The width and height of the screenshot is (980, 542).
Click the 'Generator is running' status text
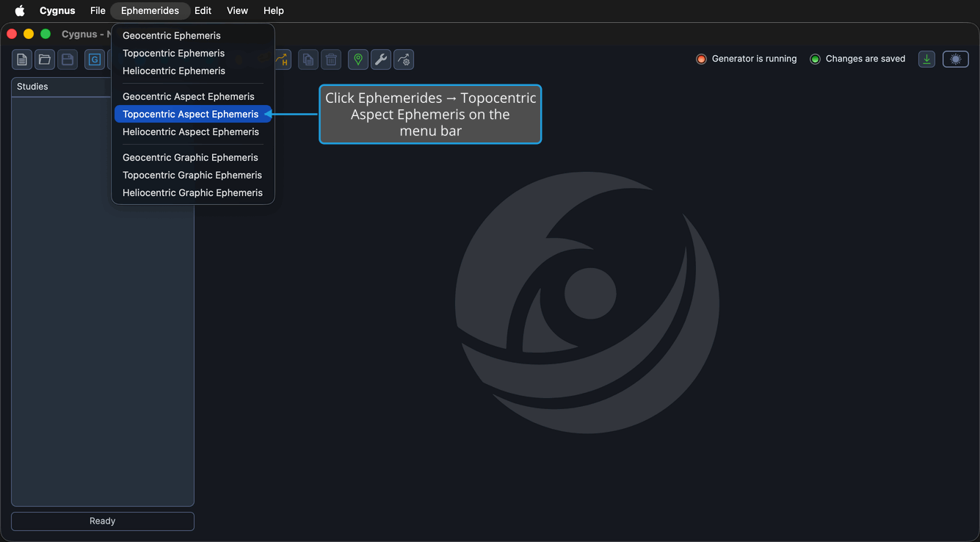[754, 59]
